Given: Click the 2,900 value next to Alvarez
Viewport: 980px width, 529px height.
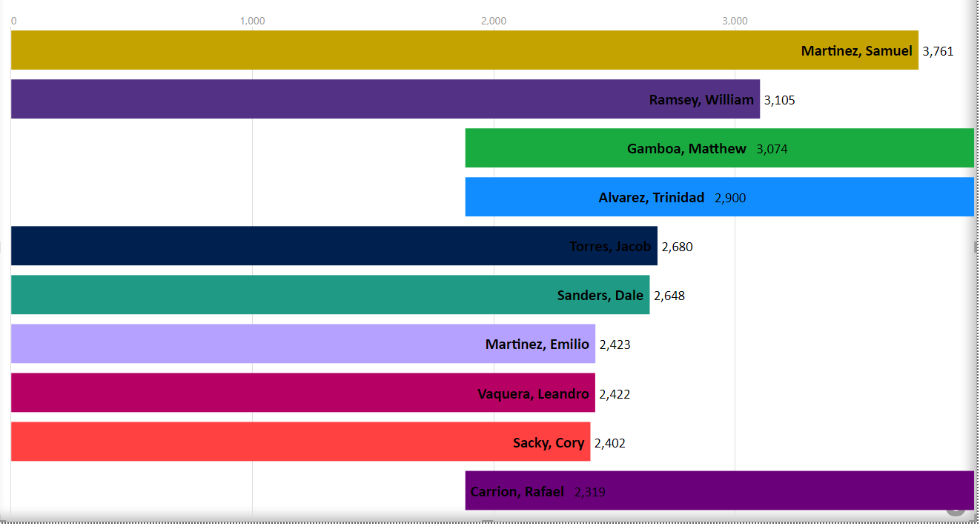Looking at the screenshot, I should coord(729,197).
